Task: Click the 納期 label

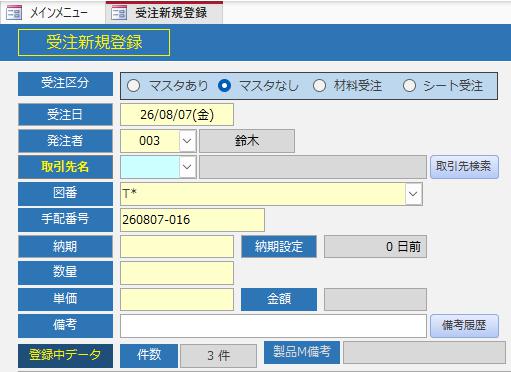Action: 65,247
